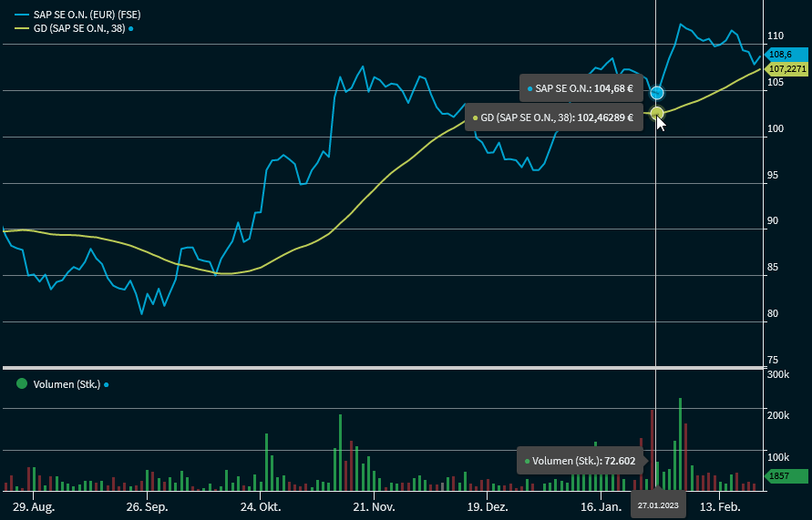This screenshot has width=812, height=520.
Task: Toggle the GD (SAP SE O.N., 38) series
Action: (x=79, y=29)
